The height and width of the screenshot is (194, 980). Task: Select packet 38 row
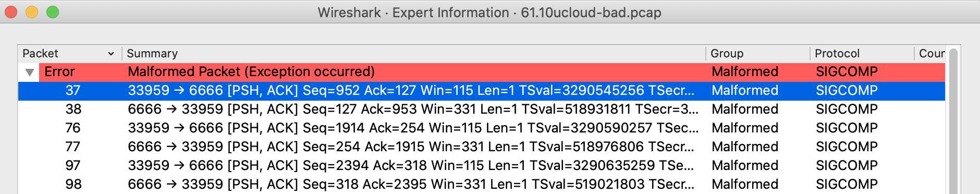[482, 110]
